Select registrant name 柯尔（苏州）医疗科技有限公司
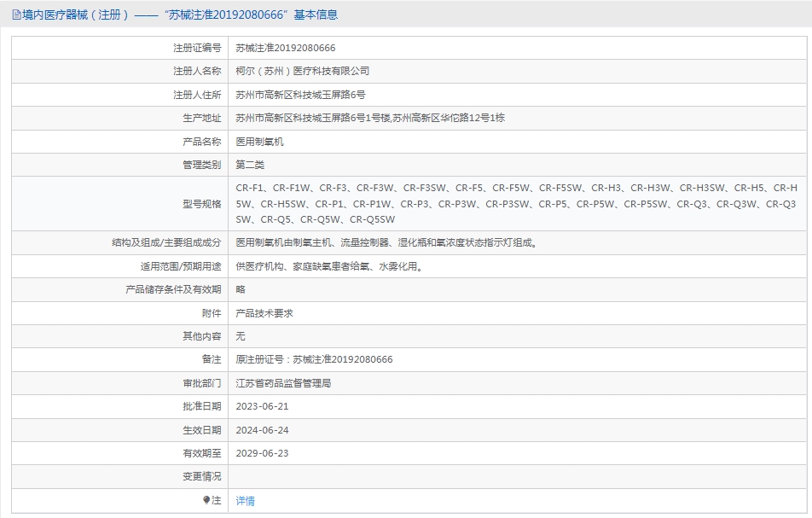This screenshot has height=518, width=812. (303, 72)
